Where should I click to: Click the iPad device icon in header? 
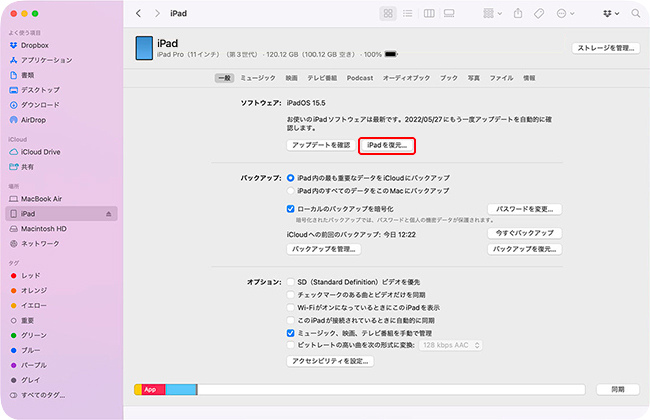[x=144, y=48]
